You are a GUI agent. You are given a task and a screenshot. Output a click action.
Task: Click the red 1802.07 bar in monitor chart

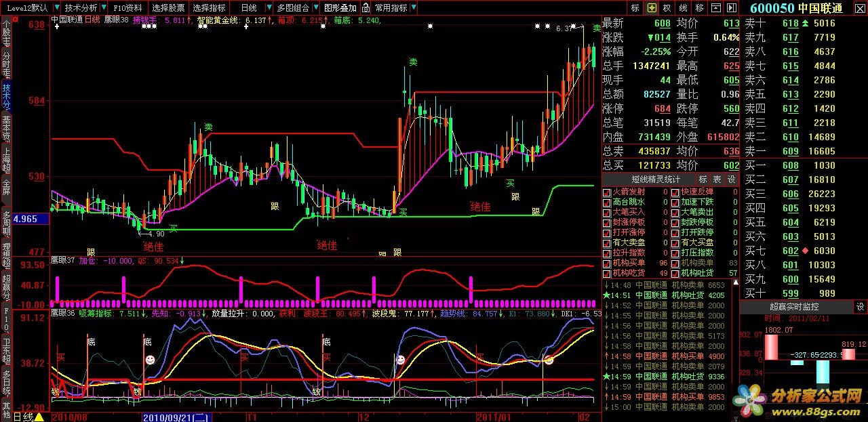coord(772,347)
